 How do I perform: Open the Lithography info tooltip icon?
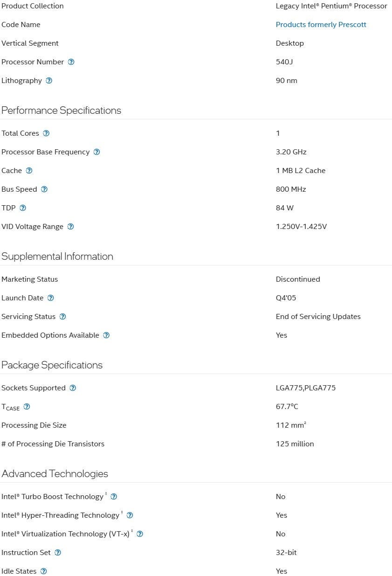pos(49,81)
